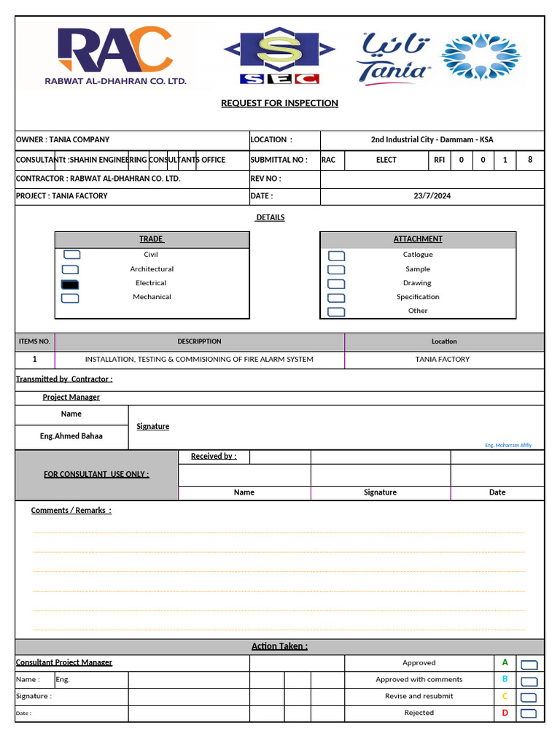Click the Action Taken header bar
Viewport: 560px width, 747px height.
click(279, 647)
